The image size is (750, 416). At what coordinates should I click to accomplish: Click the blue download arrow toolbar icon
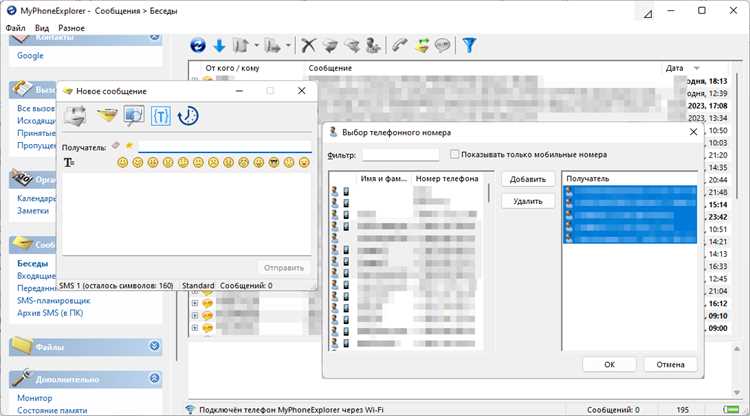coord(219,46)
